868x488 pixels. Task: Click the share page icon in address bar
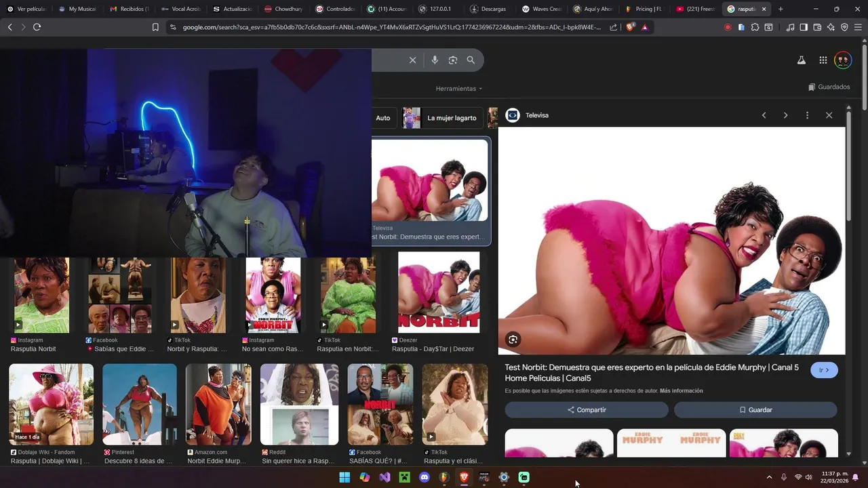pos(614,27)
